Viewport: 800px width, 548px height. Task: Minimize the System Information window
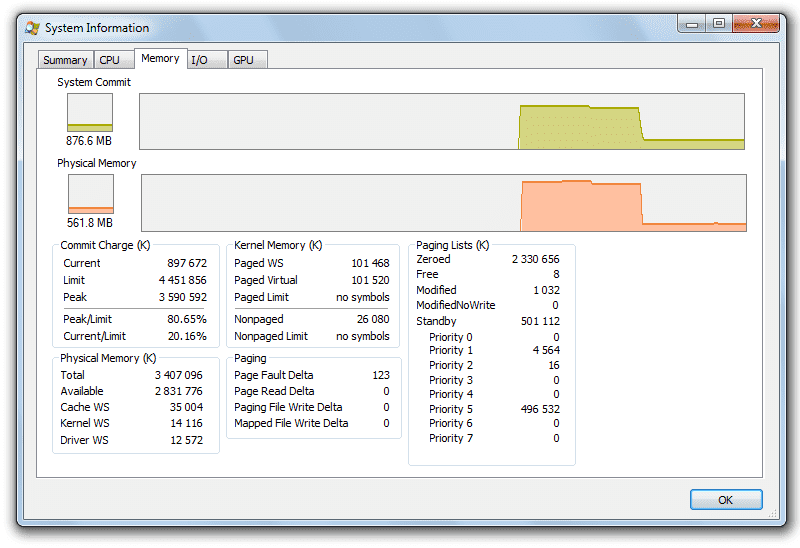click(693, 24)
